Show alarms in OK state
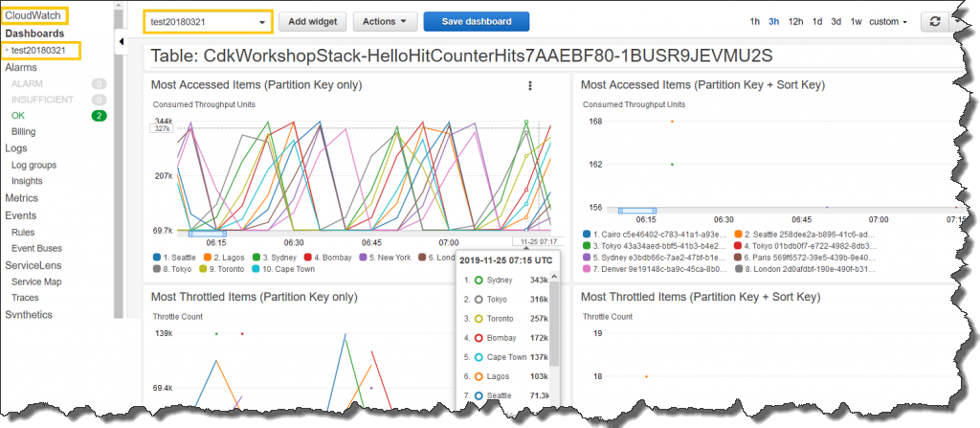980x428 pixels. 18,116
